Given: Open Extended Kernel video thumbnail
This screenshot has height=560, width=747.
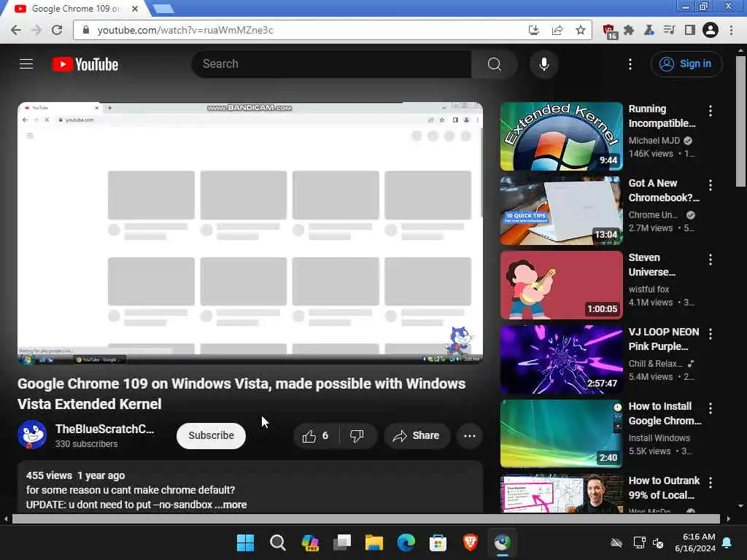Looking at the screenshot, I should (x=561, y=136).
